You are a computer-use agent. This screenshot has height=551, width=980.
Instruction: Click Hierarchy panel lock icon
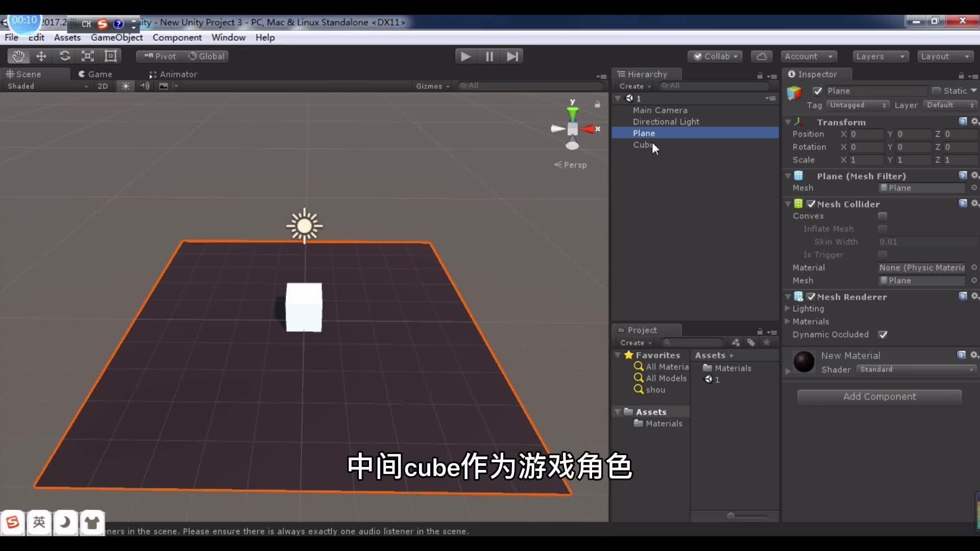click(x=759, y=76)
